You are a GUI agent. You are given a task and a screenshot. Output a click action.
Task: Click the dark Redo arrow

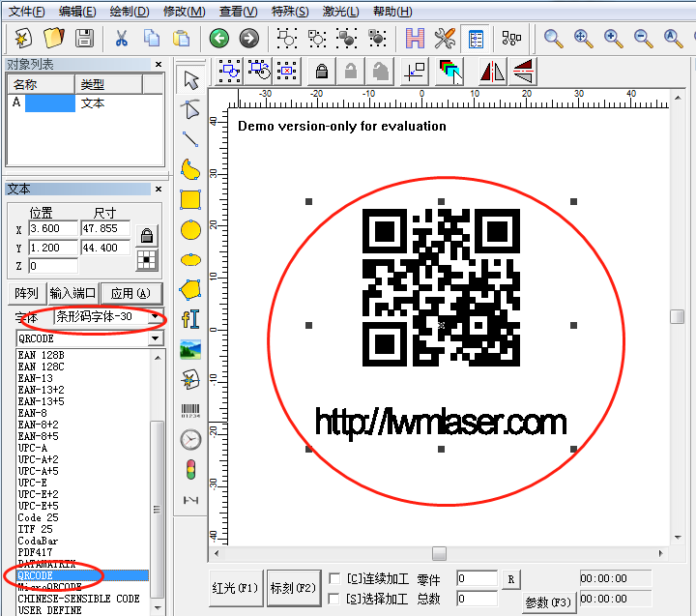tap(249, 38)
